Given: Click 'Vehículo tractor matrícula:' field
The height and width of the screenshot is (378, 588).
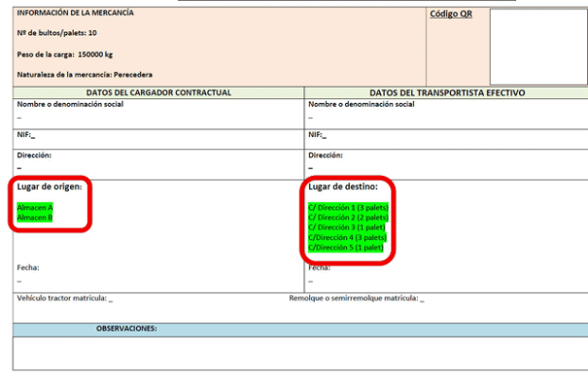Looking at the screenshot, I should (x=64, y=298).
